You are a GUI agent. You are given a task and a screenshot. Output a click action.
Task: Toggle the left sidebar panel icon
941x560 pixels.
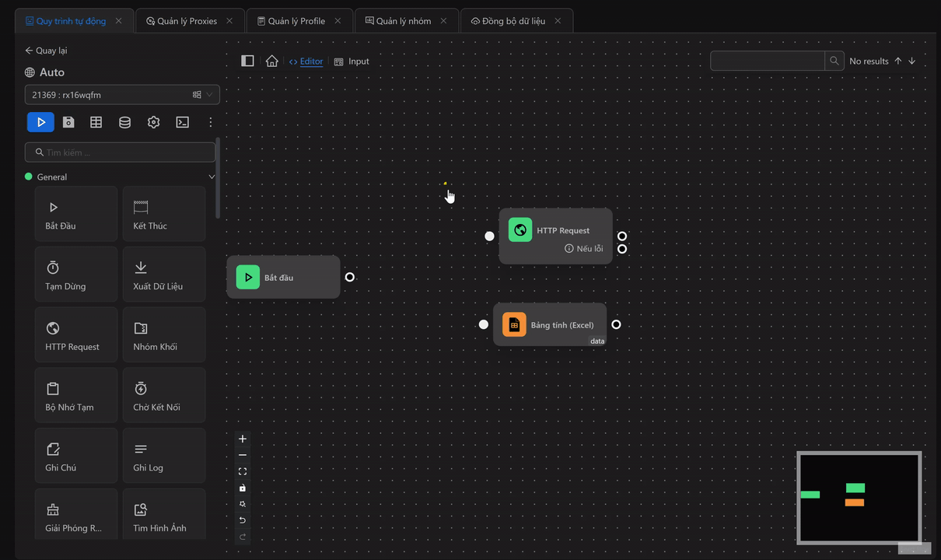247,61
